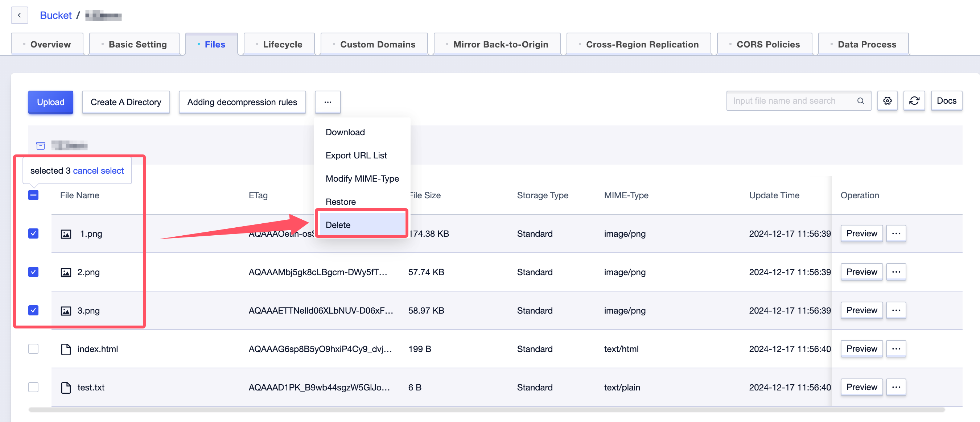Click the File Name column header
The image size is (980, 422).
click(79, 195)
